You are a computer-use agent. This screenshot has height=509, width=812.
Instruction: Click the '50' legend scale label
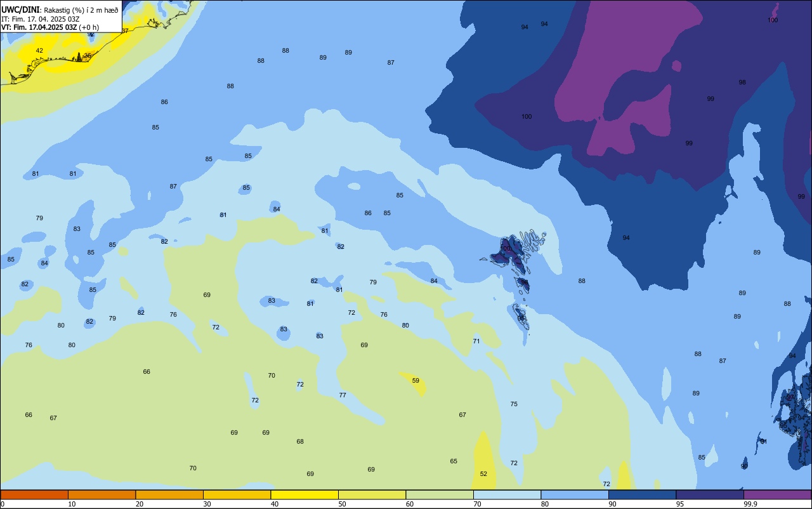click(x=342, y=504)
